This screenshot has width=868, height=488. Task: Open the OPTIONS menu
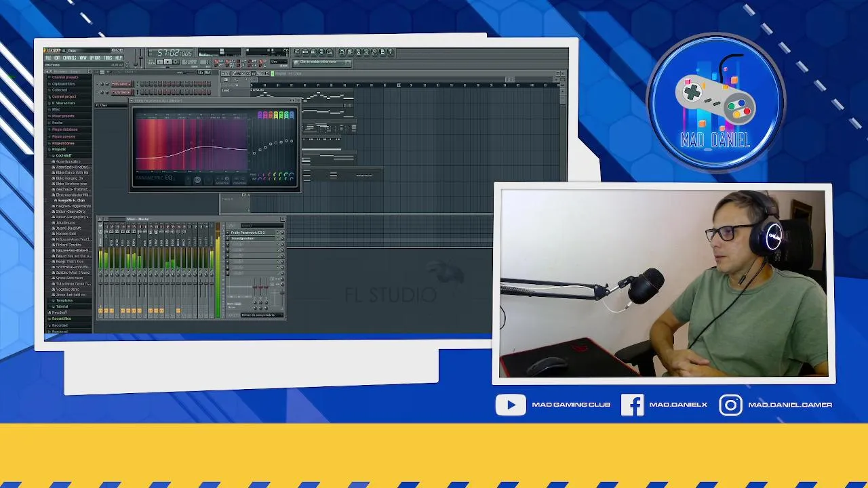click(x=95, y=58)
